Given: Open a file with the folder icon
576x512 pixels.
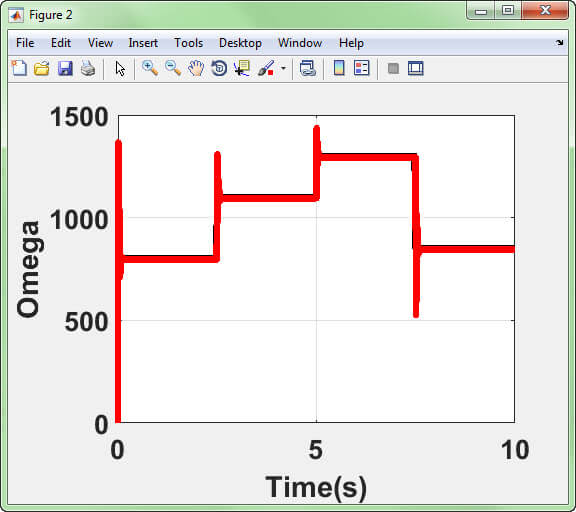Looking at the screenshot, I should [42, 68].
